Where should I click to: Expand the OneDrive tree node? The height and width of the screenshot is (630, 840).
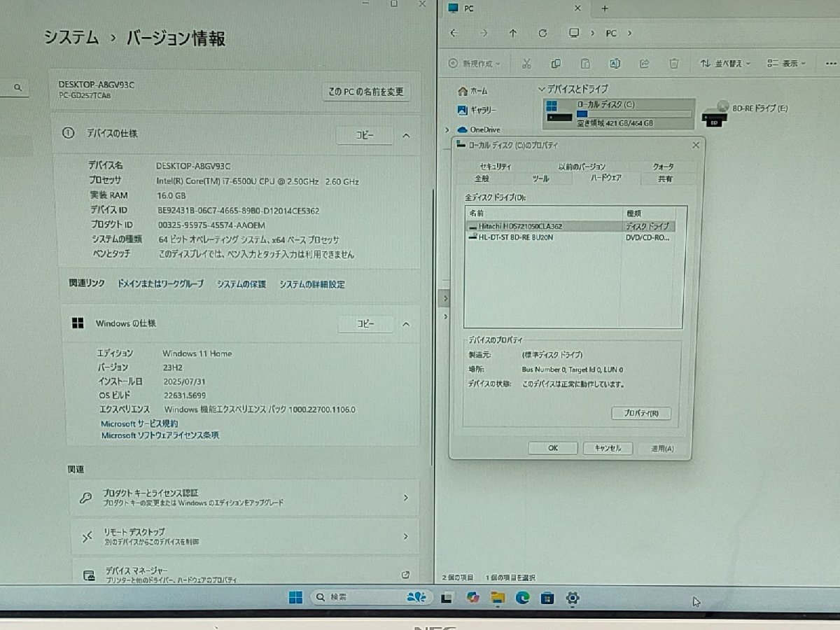pyautogui.click(x=447, y=129)
